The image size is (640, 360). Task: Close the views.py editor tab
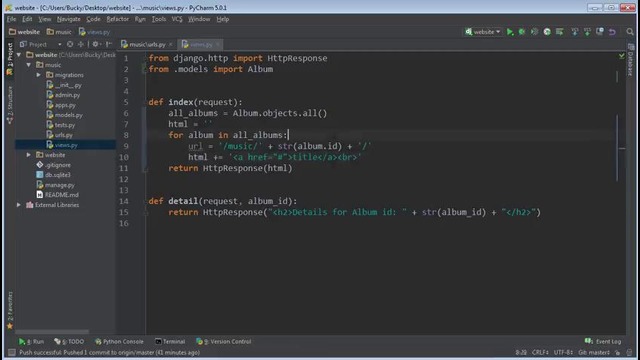[218, 44]
